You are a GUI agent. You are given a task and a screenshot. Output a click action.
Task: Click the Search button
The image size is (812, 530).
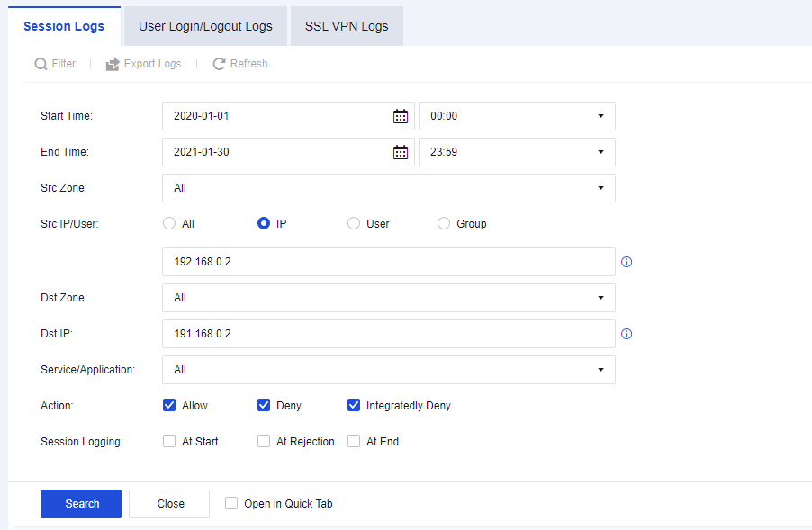coord(81,504)
